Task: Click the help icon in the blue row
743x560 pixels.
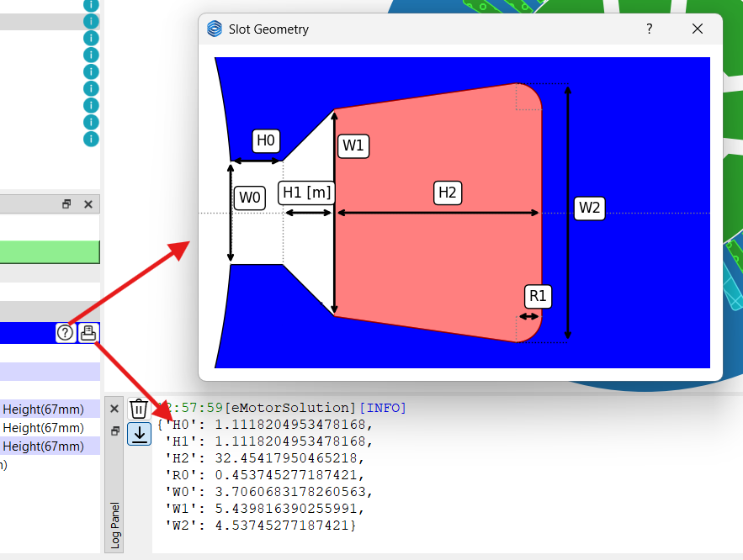Action: (x=66, y=333)
